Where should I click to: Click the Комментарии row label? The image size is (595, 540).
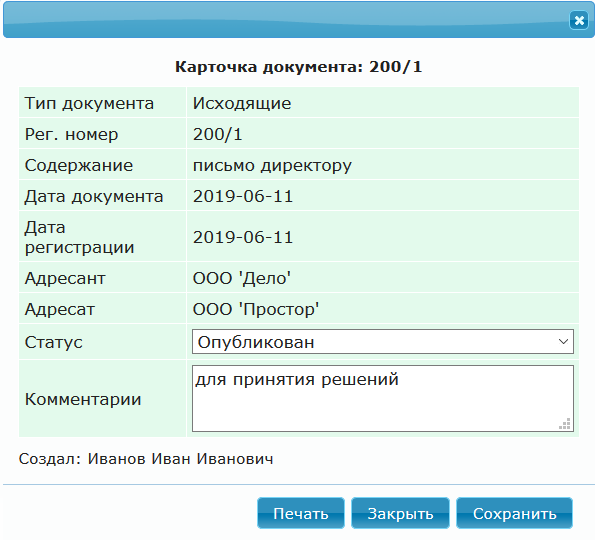pos(83,399)
